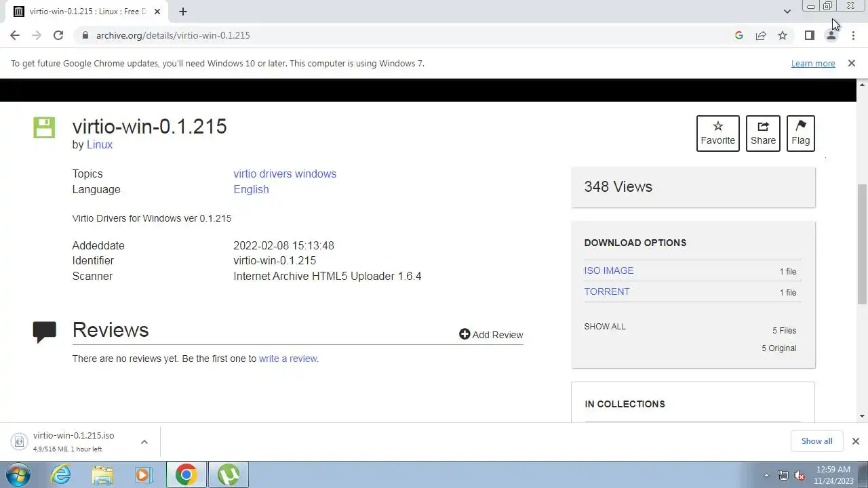The height and width of the screenshot is (488, 868).
Task: Open the English language link
Action: coord(251,189)
